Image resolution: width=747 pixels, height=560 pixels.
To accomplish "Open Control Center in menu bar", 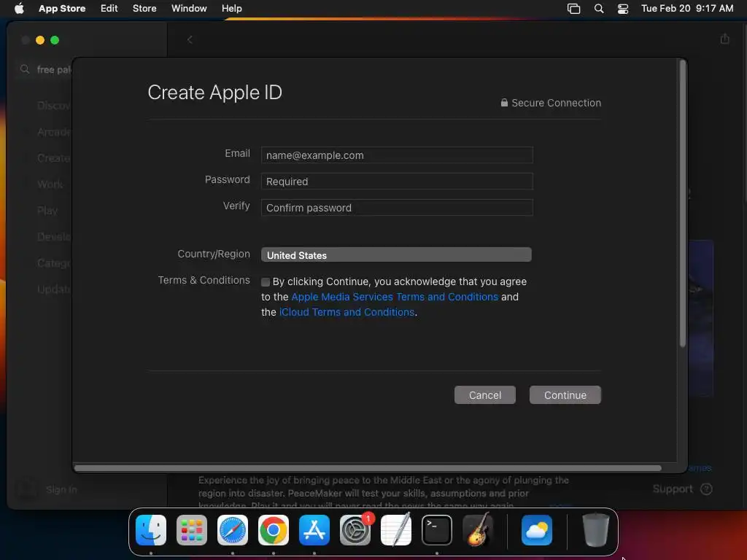I will pyautogui.click(x=623, y=9).
